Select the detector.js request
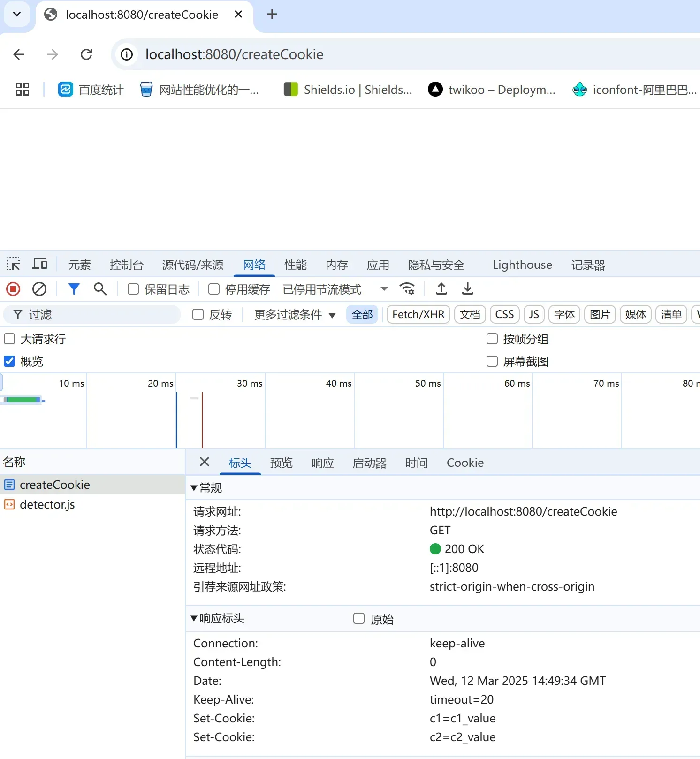 click(47, 504)
